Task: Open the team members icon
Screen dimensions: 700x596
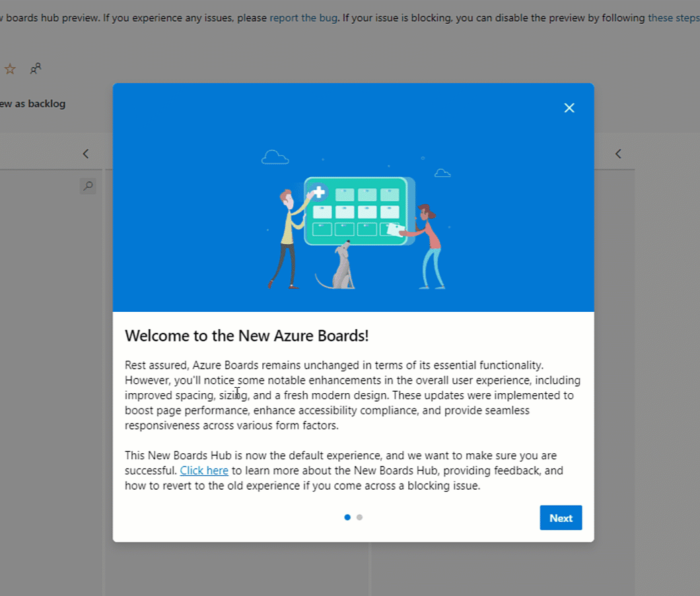Action: pyautogui.click(x=36, y=68)
